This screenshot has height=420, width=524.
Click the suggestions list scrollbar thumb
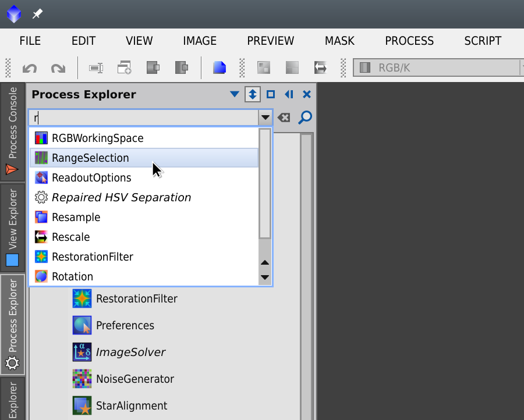[x=265, y=184]
